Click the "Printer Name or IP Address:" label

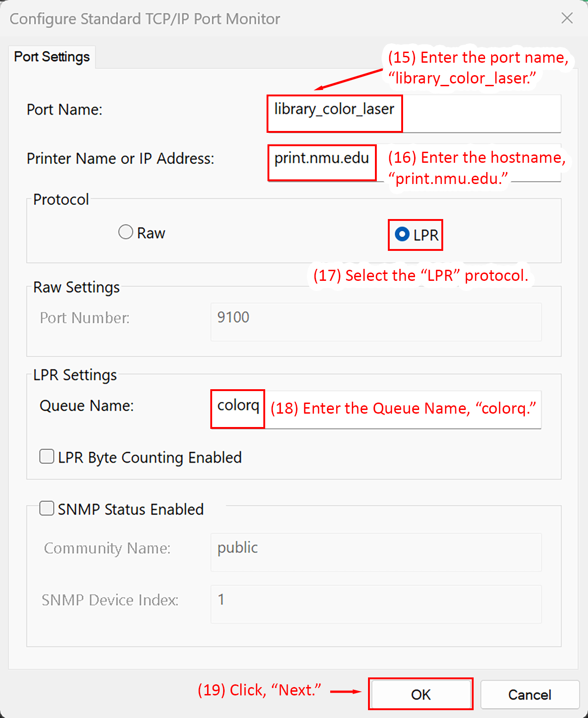pyautogui.click(x=120, y=158)
